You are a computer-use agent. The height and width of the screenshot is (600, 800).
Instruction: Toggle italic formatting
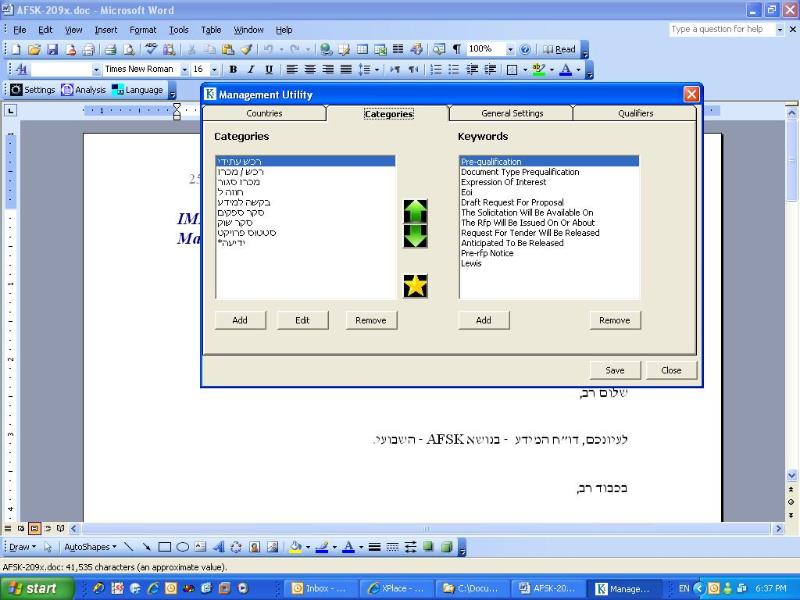[251, 69]
